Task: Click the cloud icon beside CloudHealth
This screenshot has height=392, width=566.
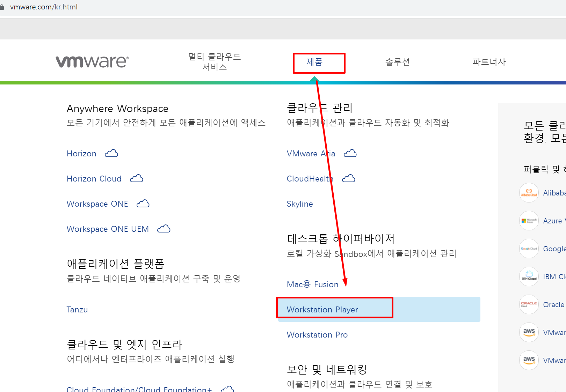Action: coord(349,178)
